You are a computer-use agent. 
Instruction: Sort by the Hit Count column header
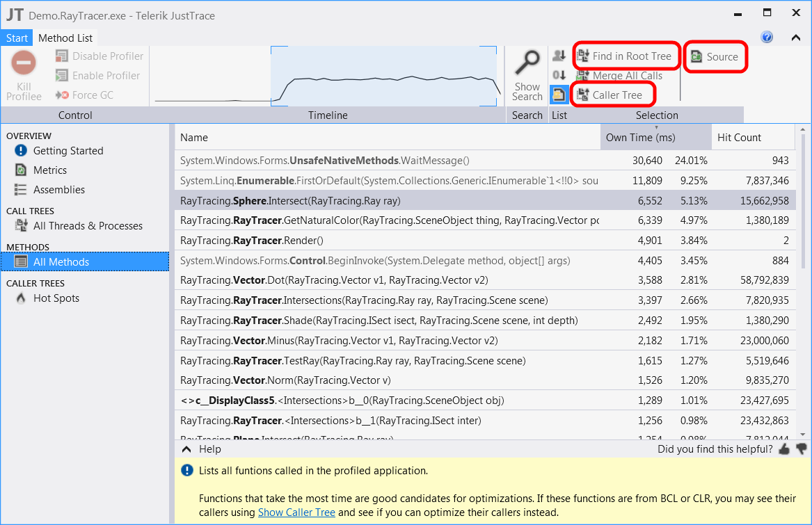(x=753, y=137)
